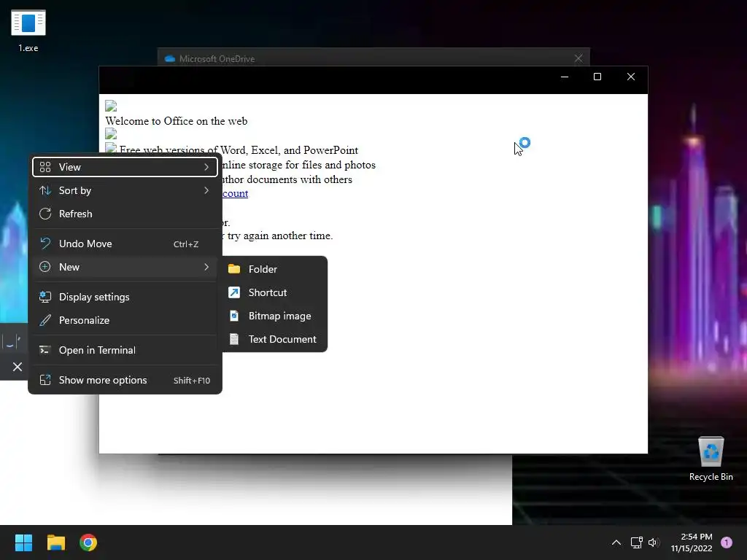Viewport: 747px width, 560px height.
Task: Expand the New submenu chevron
Action: click(206, 267)
